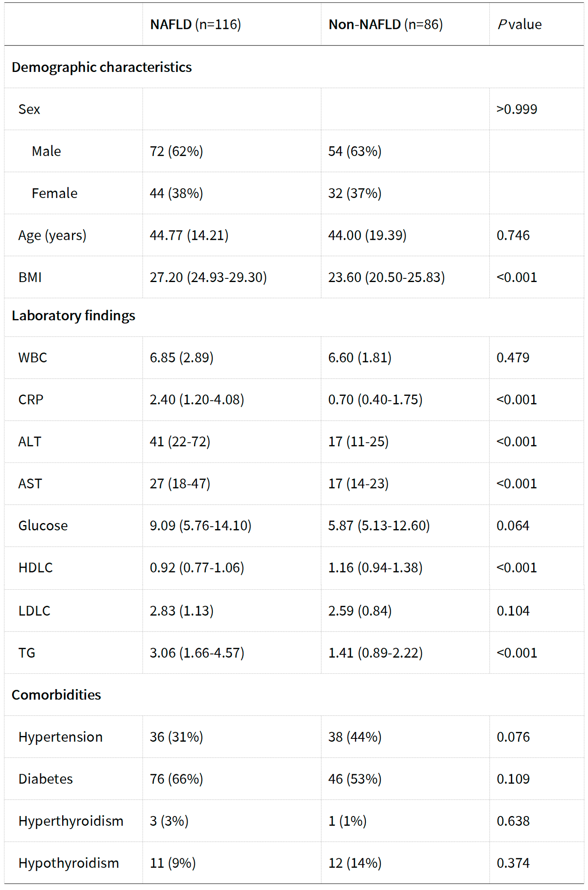Click the Non-NAFLD (n=86) column header
Image resolution: width=588 pixels, height=890 pixels.
[385, 25]
